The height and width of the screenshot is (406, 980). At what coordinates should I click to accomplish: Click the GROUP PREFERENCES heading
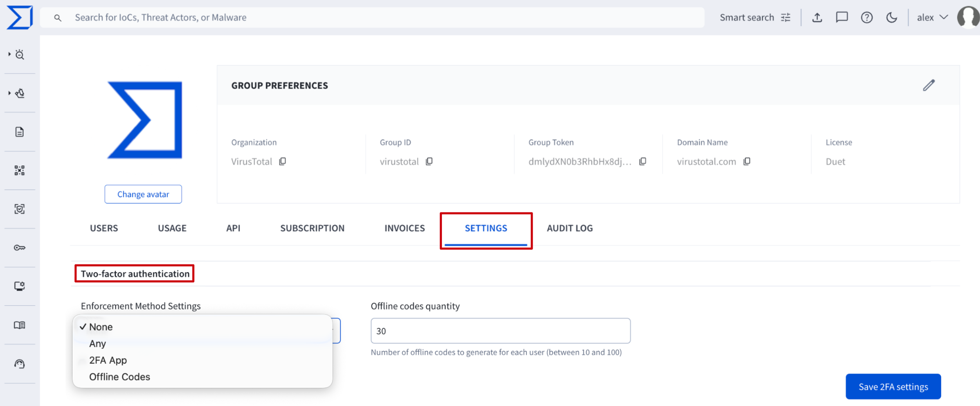279,86
